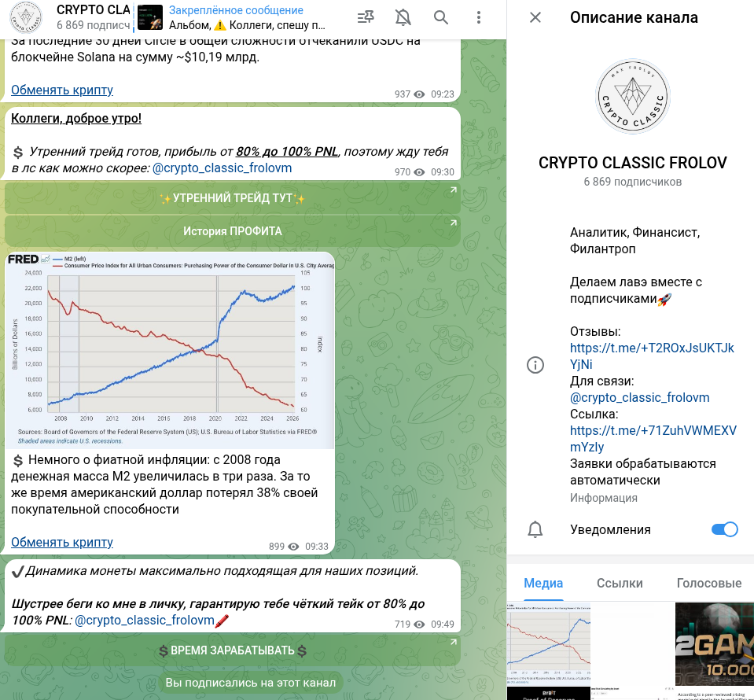The width and height of the screenshot is (754, 700).
Task: Open the three-dot more options menu
Action: pos(479,18)
